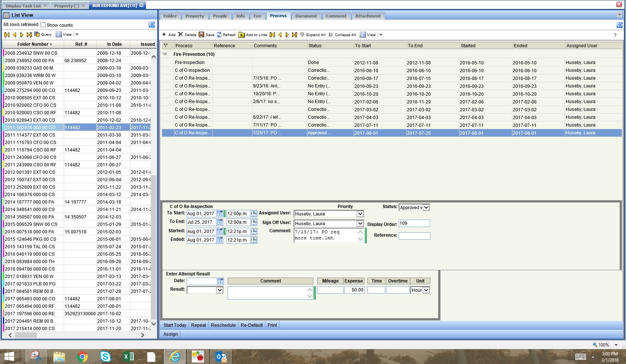Switch to the Document tab
626x364 pixels.
[x=306, y=16]
